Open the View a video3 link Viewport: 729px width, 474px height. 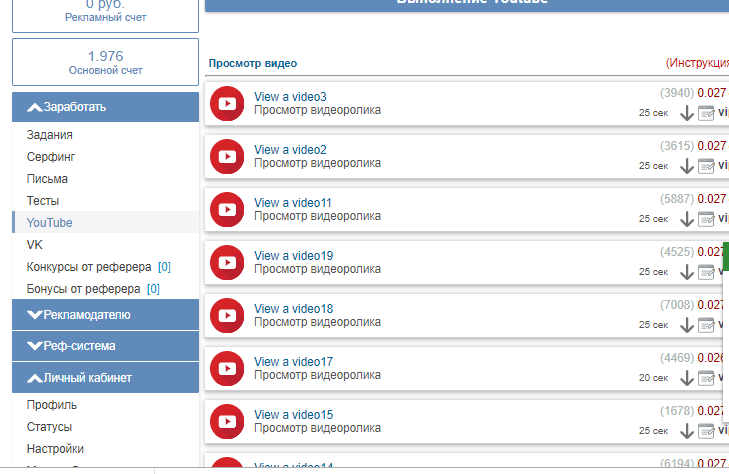tap(290, 97)
